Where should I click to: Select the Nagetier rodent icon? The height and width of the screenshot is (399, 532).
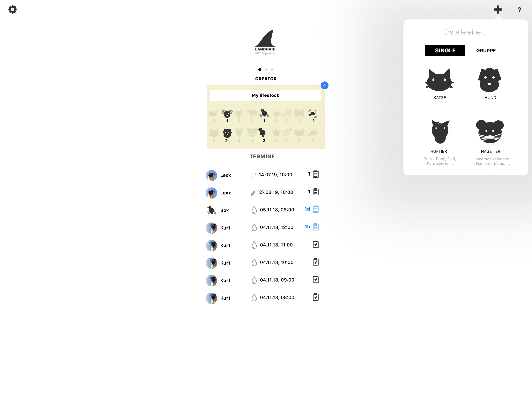[x=490, y=132]
